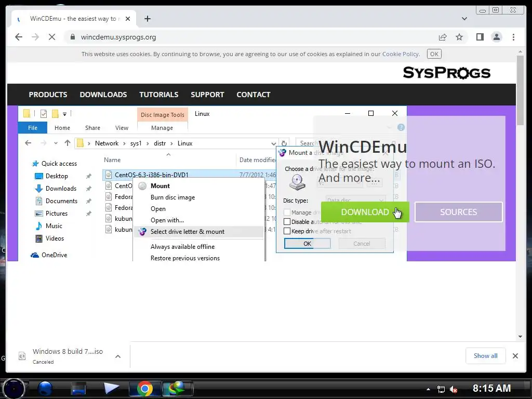Choose 'Select drive letter & mount' entry
This screenshot has width=532, height=399.
(x=198, y=232)
